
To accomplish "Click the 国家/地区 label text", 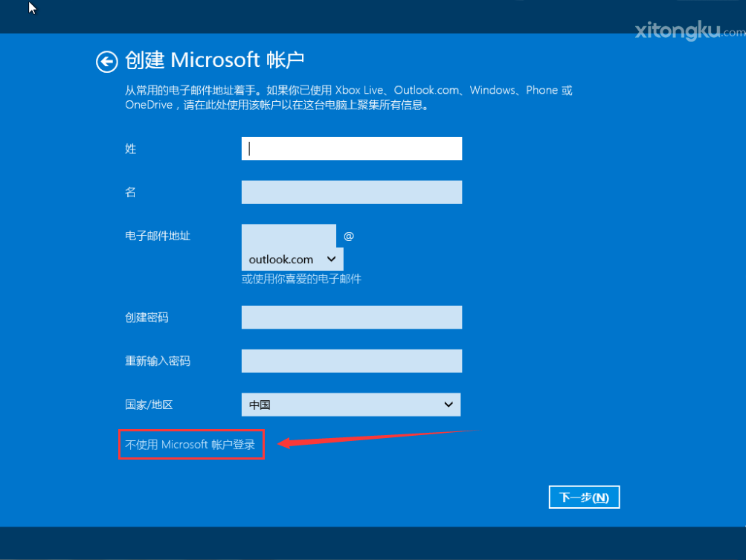I will point(149,405).
